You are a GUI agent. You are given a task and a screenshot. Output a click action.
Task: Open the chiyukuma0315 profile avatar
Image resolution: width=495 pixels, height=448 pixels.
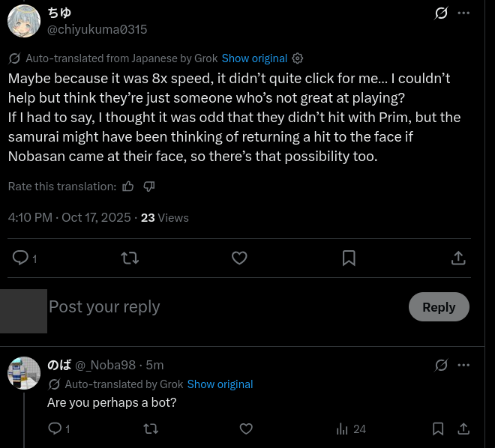tap(24, 21)
